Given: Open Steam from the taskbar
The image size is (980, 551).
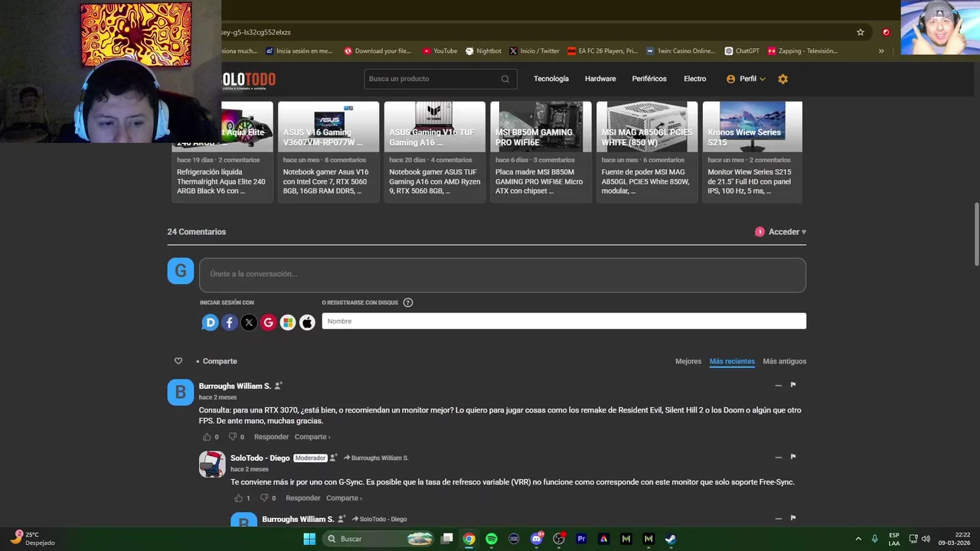Looking at the screenshot, I should [671, 539].
